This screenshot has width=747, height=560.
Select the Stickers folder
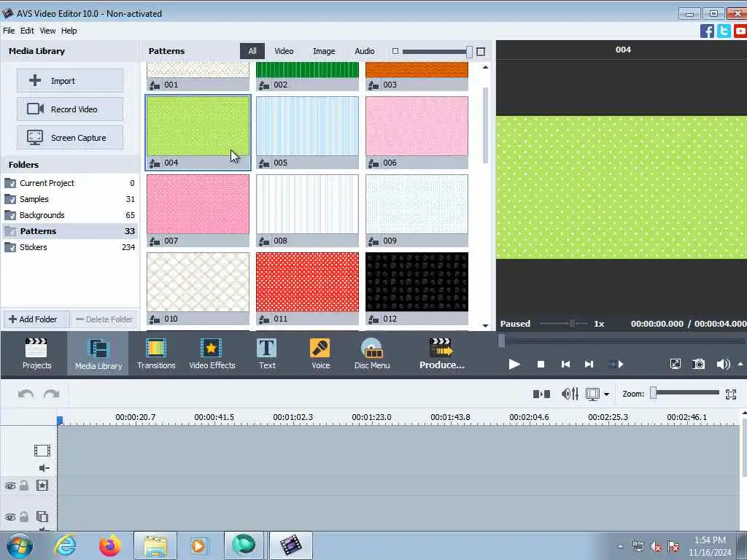click(x=69, y=247)
